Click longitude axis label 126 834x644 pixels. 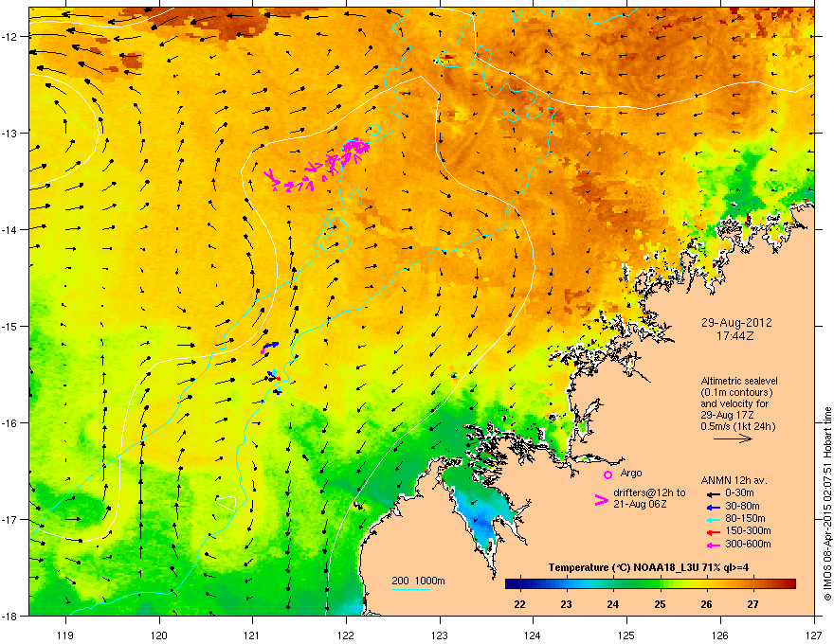pyautogui.click(x=720, y=635)
